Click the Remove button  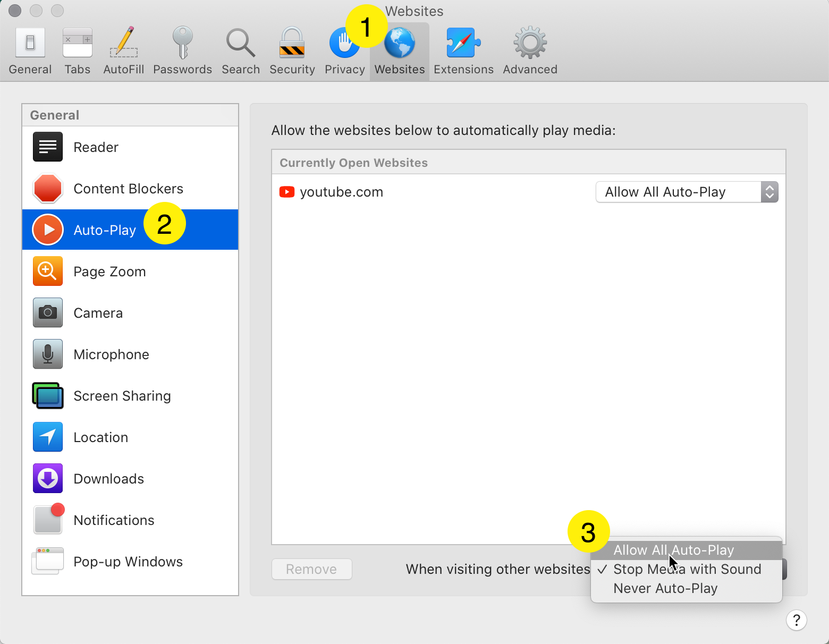pos(311,569)
